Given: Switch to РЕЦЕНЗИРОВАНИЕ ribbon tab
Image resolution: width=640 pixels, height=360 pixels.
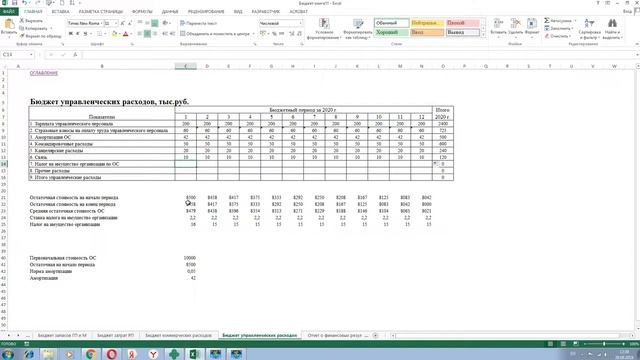Looking at the screenshot, I should [x=206, y=12].
